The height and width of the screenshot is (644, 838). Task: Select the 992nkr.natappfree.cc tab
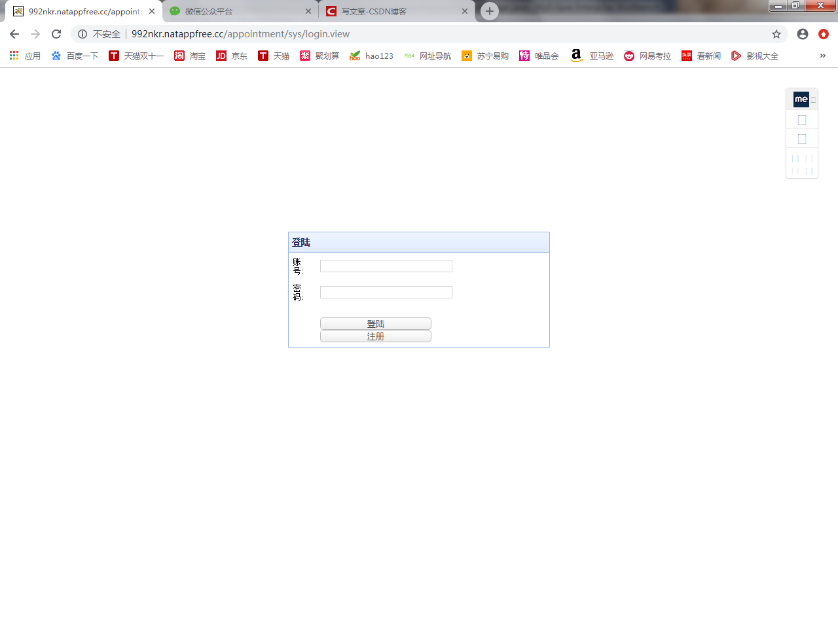(x=84, y=11)
